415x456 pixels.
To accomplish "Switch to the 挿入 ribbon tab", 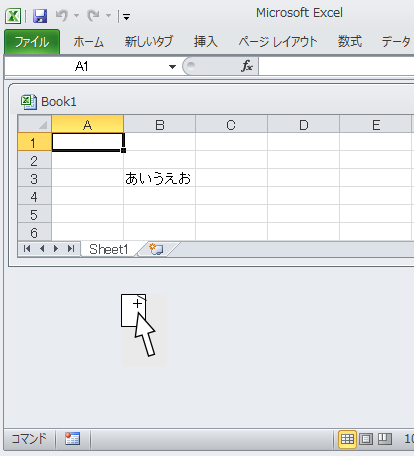I will point(205,42).
